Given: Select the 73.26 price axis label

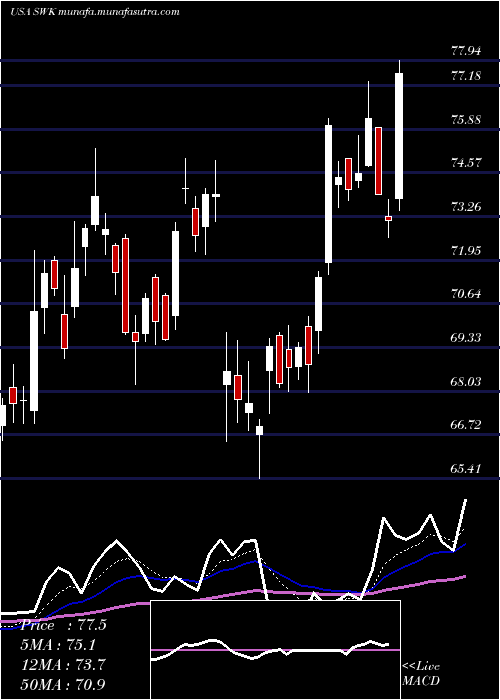Looking at the screenshot, I should click(466, 207).
